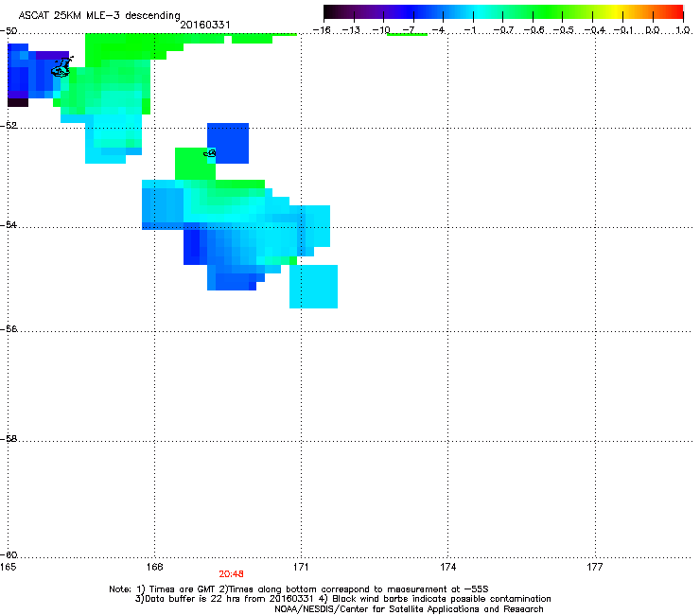The height and width of the screenshot is (615, 700).
Task: Click the '-0.1' color bar label
Action: pyautogui.click(x=624, y=30)
